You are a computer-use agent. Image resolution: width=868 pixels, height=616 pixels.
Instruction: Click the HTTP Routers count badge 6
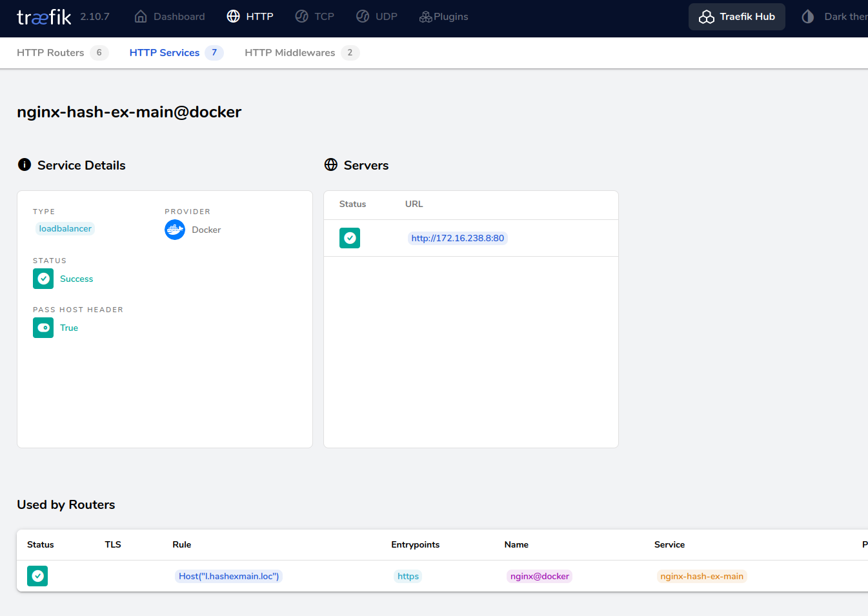tap(99, 53)
